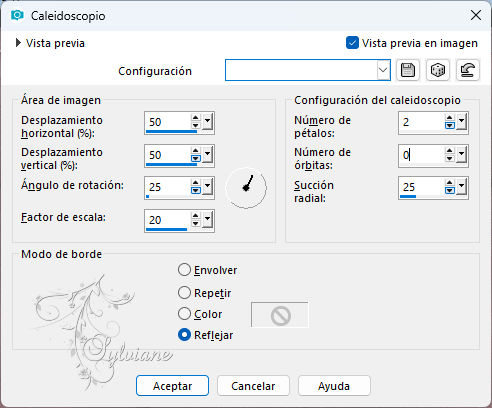This screenshot has height=408, width=492.
Task: Click the Número de órbitas input field
Action: [x=421, y=155]
